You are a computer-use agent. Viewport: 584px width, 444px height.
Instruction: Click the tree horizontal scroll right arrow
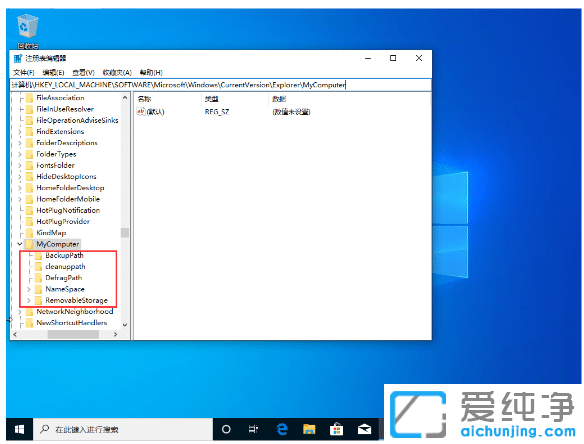click(x=115, y=334)
